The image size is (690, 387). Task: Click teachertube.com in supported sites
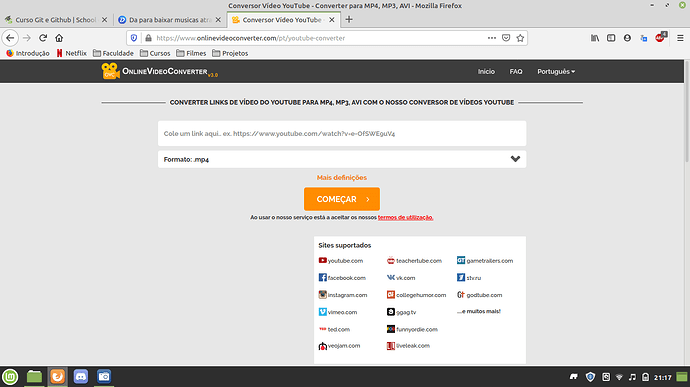(414, 261)
